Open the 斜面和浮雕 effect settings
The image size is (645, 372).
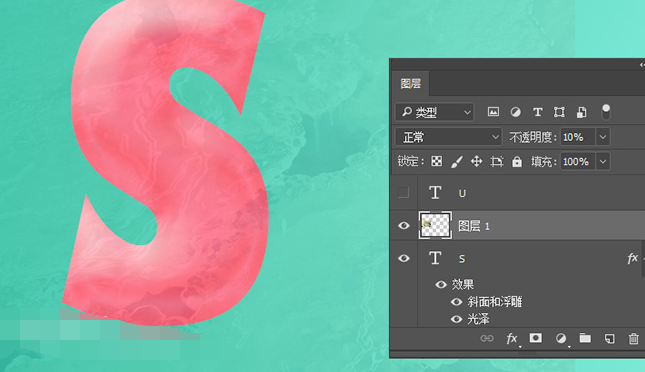[x=494, y=302]
